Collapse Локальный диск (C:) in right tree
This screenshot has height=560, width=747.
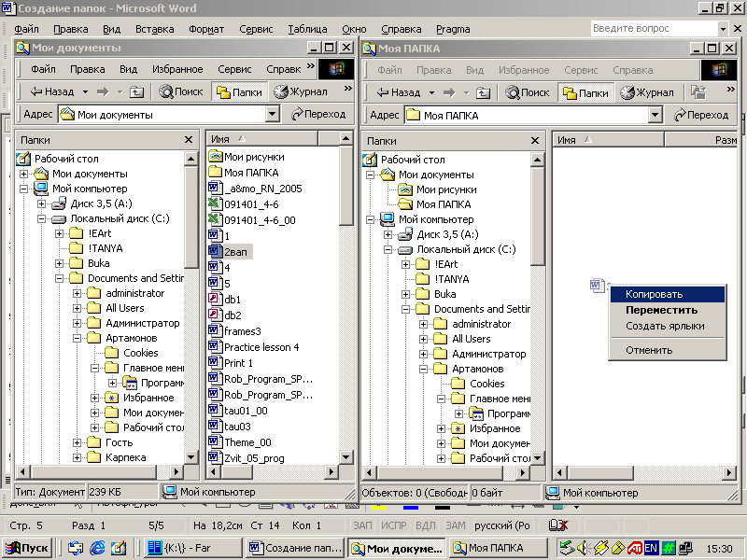388,249
